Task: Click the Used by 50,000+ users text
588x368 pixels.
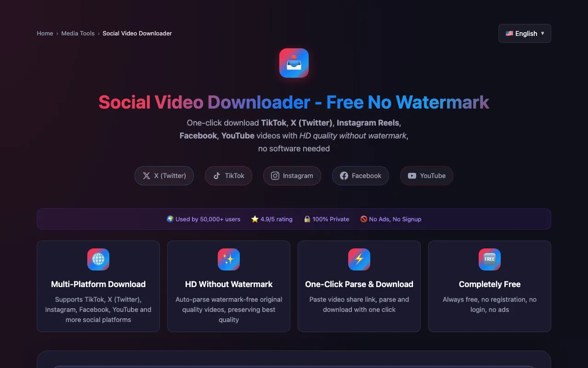Action: coord(208,219)
